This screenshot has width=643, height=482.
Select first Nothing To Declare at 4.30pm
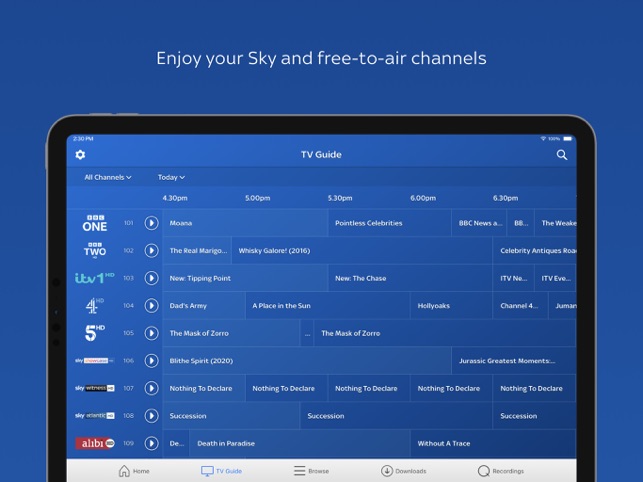point(204,388)
